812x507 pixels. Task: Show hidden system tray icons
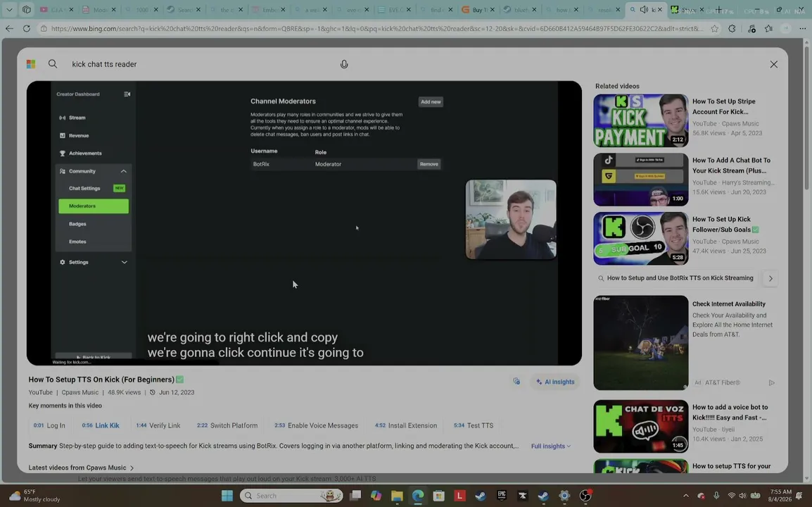[685, 496]
